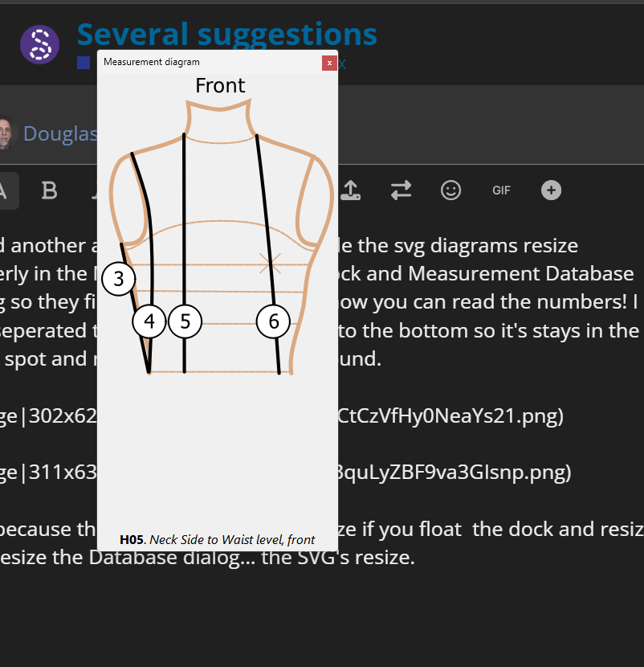Open the Several suggestions topic title
This screenshot has height=667, width=644.
coord(227,35)
